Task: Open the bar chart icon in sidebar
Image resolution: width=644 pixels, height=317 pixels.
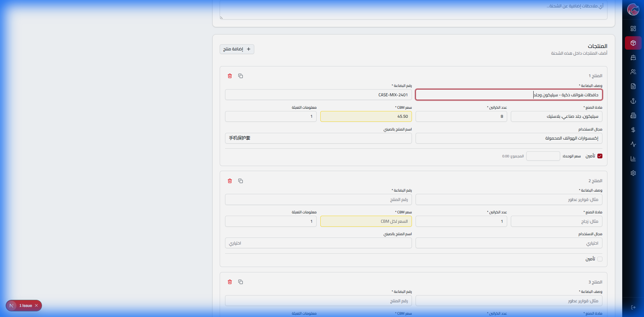Action: [633, 159]
